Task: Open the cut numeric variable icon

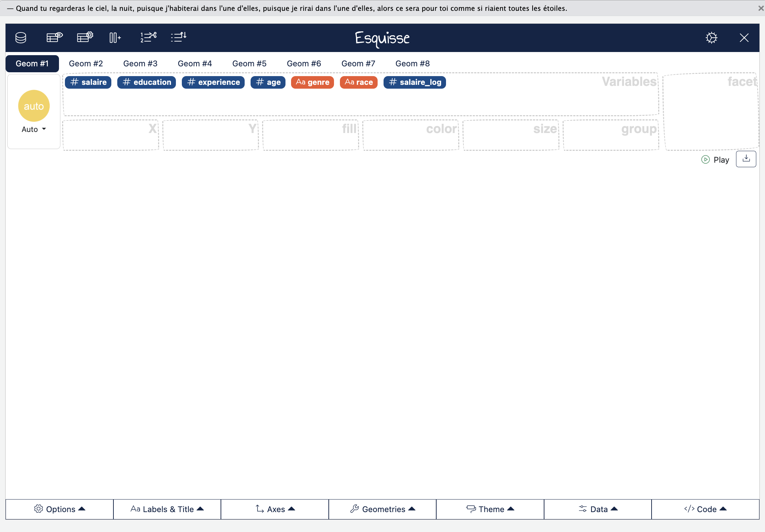Action: tap(148, 37)
